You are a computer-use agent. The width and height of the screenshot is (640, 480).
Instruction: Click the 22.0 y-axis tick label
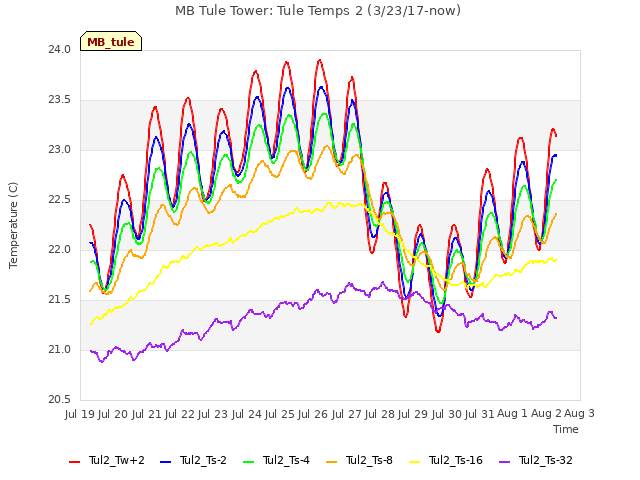pos(59,250)
